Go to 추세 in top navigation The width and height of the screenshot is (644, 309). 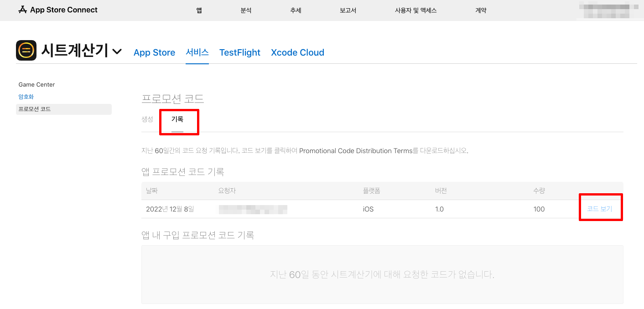click(x=296, y=10)
